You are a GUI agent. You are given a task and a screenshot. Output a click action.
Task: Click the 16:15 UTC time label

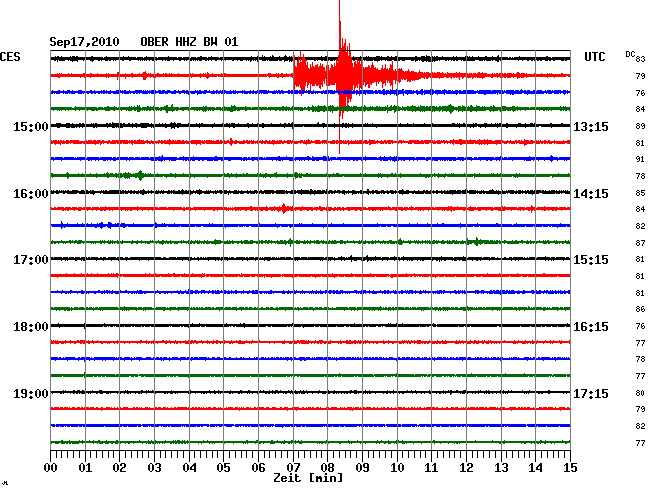click(x=591, y=327)
